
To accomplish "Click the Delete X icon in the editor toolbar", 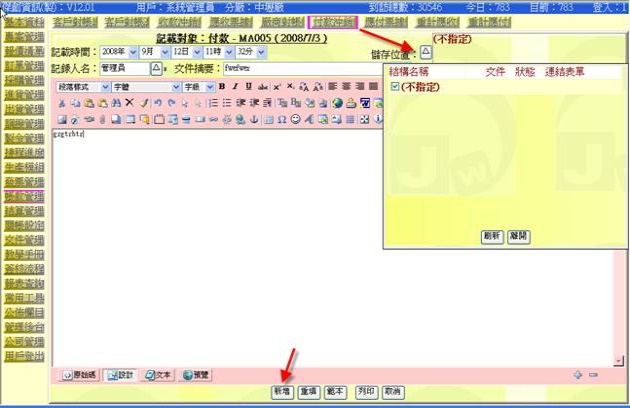I will pos(129,103).
